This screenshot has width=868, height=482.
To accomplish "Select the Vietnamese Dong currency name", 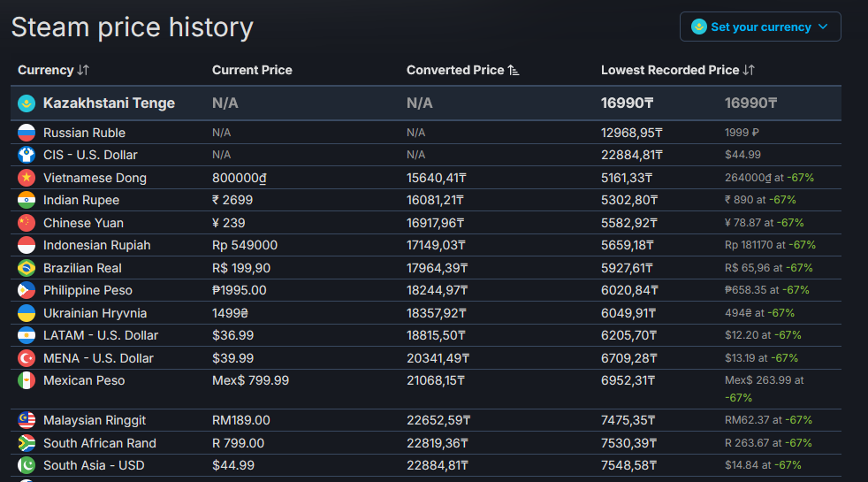I will pyautogui.click(x=95, y=178).
